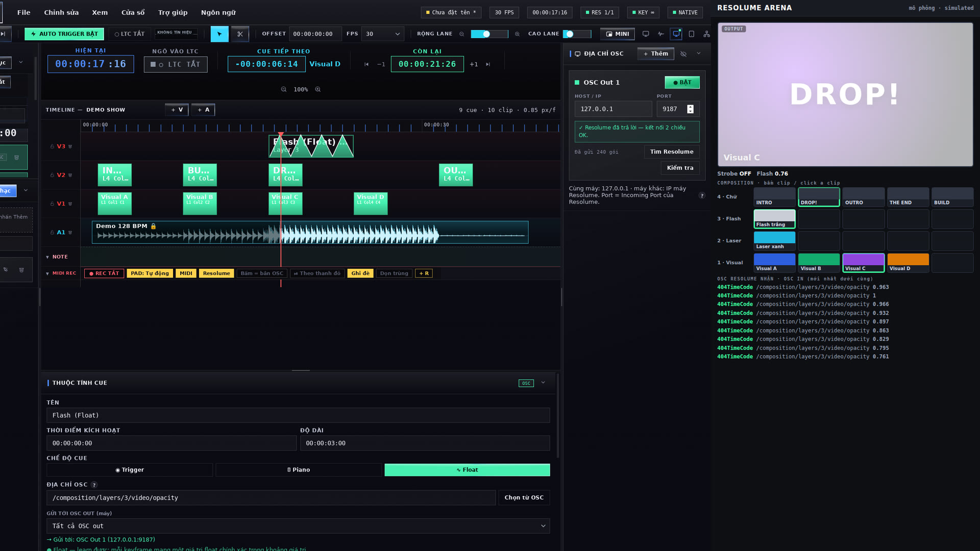Click the lane width zoom-out magnifier

[x=462, y=34]
